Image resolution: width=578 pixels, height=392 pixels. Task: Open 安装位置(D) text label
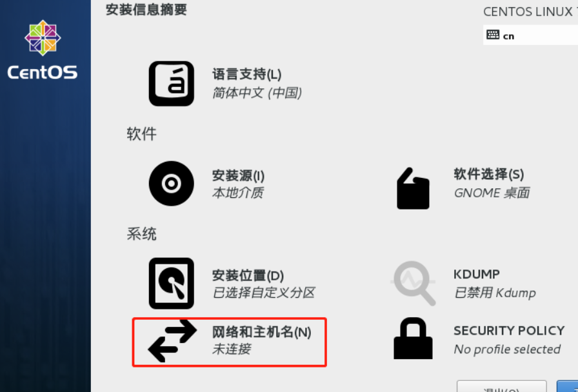click(x=248, y=275)
